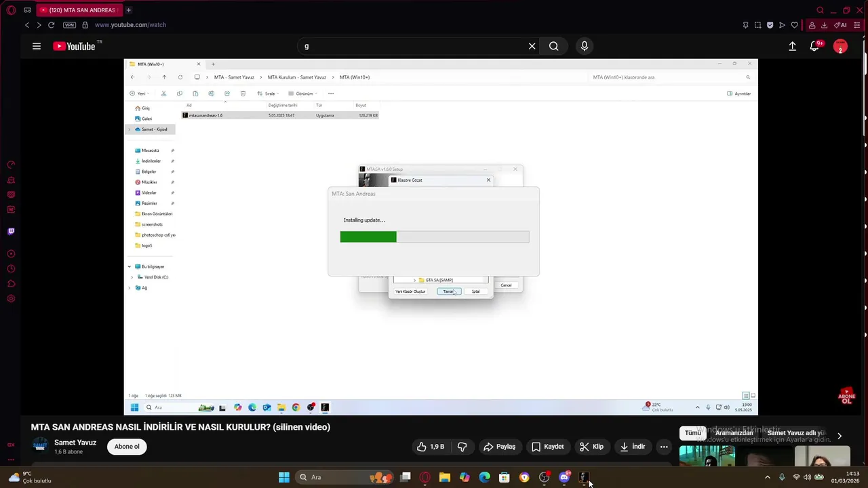The width and height of the screenshot is (868, 488).
Task: Reload the page in Opera
Action: coord(51,25)
